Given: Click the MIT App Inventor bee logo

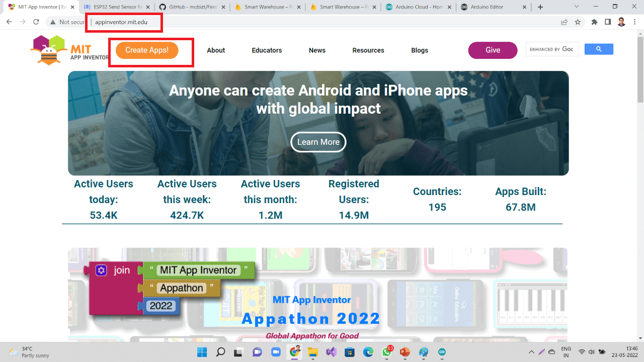Looking at the screenshot, I should tap(48, 50).
